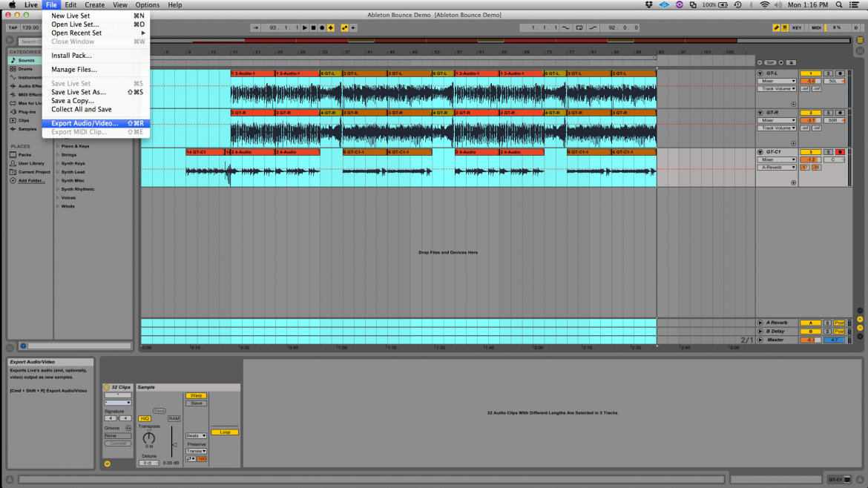Toggle the Warp button in Sample box

[196, 395]
